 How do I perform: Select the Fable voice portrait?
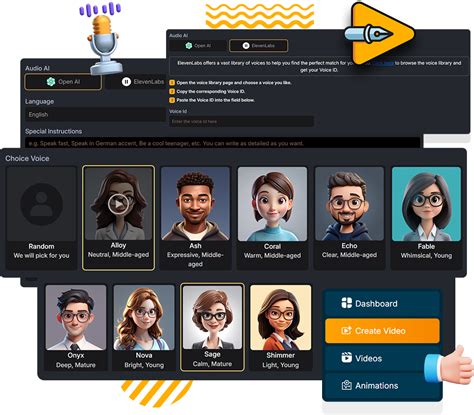(x=426, y=204)
